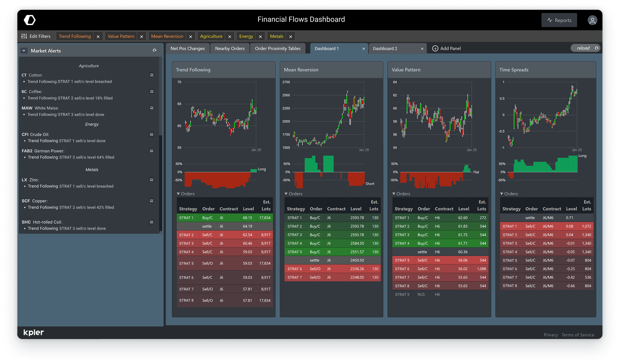Viewport: 620px width, 364px height.
Task: Refresh the Market Alerts panel
Action: pyautogui.click(x=155, y=50)
